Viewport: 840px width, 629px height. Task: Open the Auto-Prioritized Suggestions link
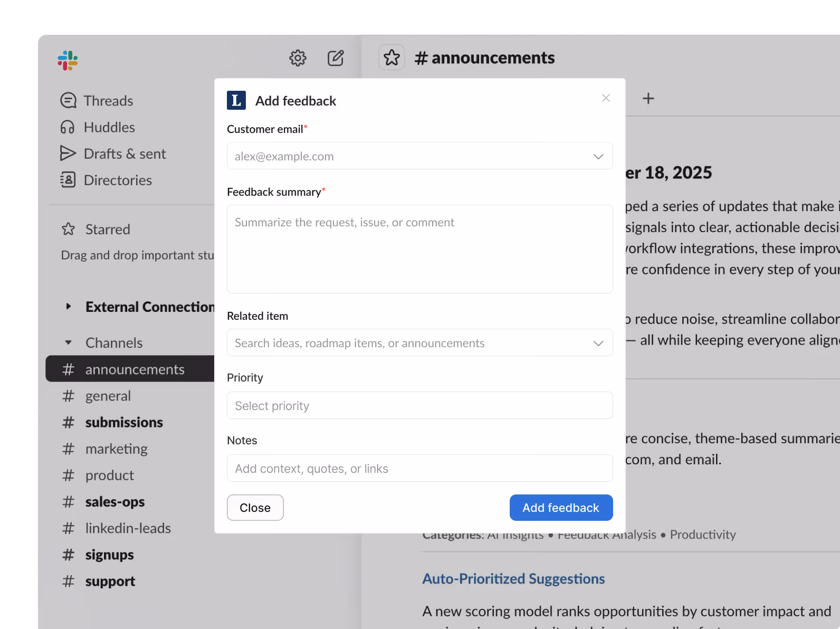(x=513, y=579)
